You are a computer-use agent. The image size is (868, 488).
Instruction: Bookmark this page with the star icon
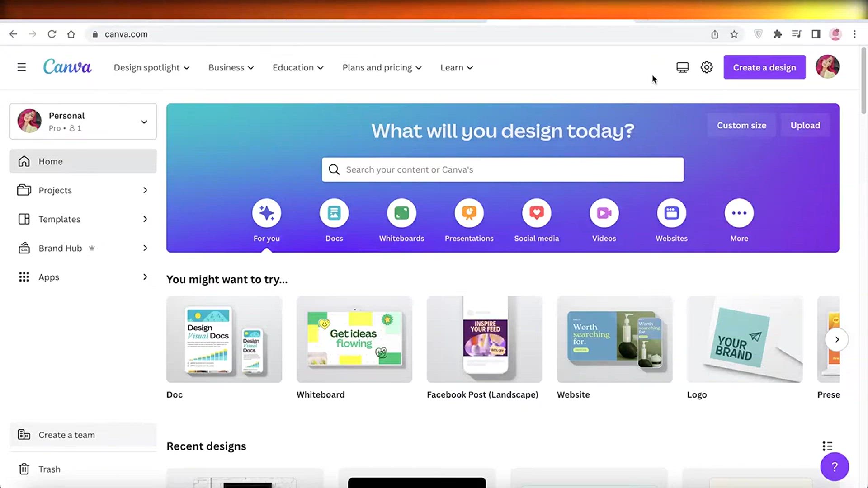click(x=734, y=34)
